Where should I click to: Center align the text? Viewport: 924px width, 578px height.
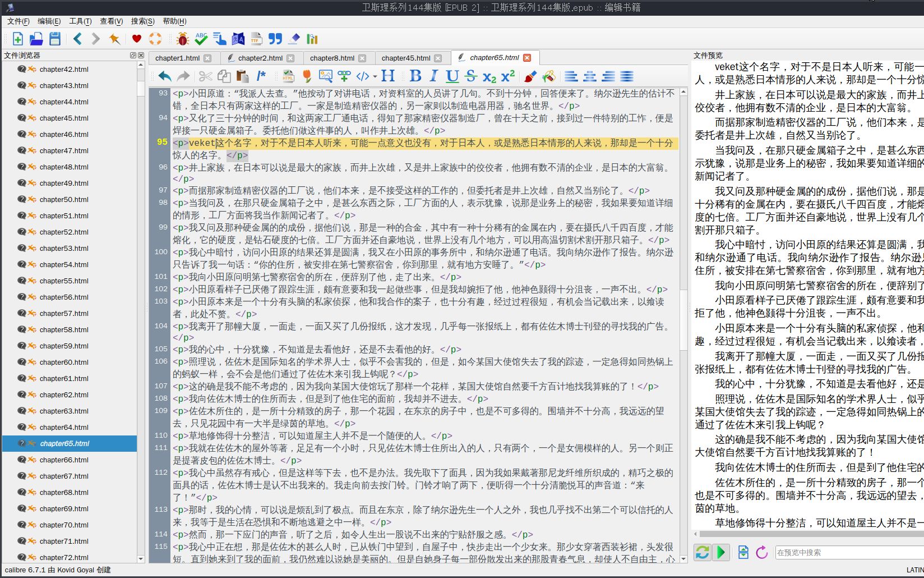(590, 76)
